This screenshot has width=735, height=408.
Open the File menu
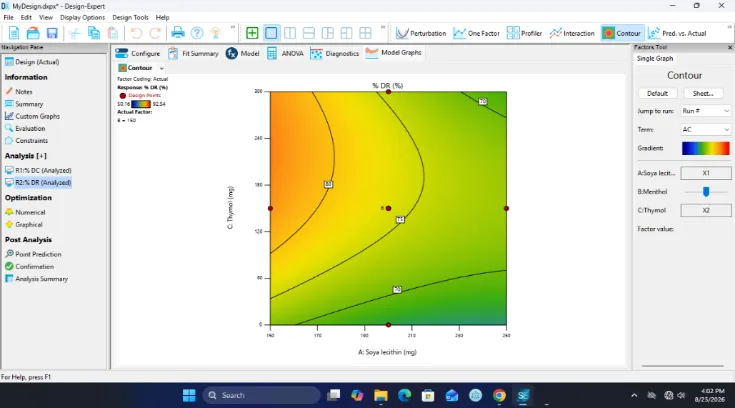coord(8,17)
